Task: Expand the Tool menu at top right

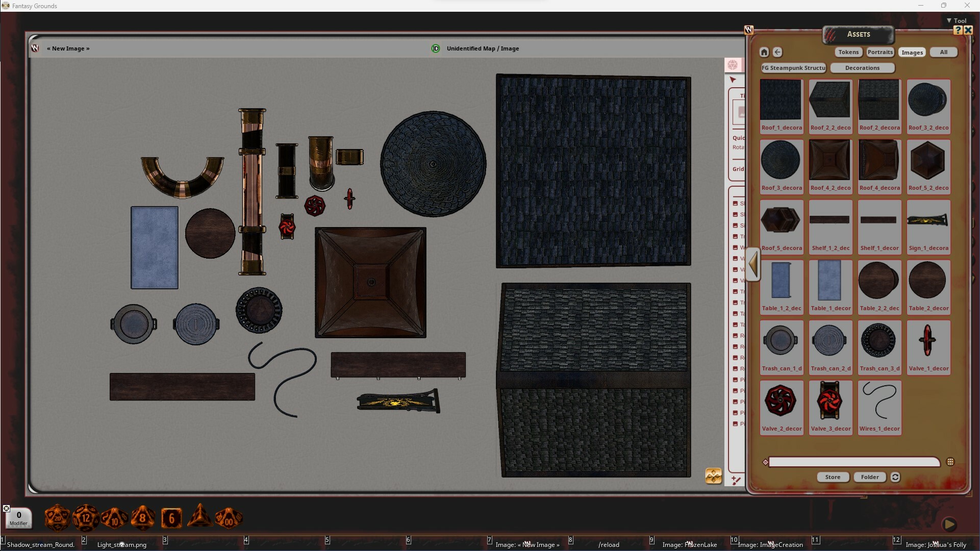Action: (x=957, y=20)
